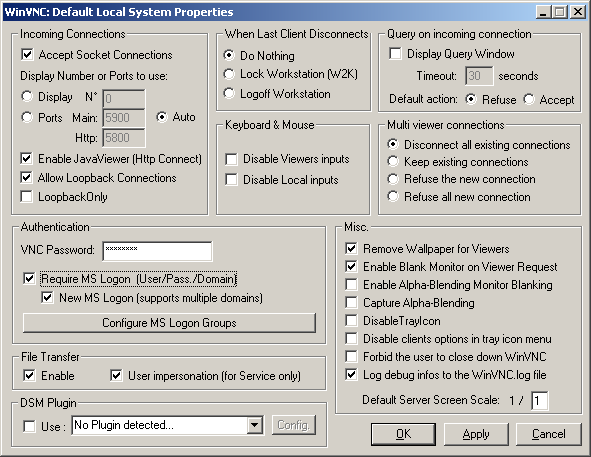Check the LoopbackOnly option
Viewport: 591px width, 457px height.
coord(26,196)
